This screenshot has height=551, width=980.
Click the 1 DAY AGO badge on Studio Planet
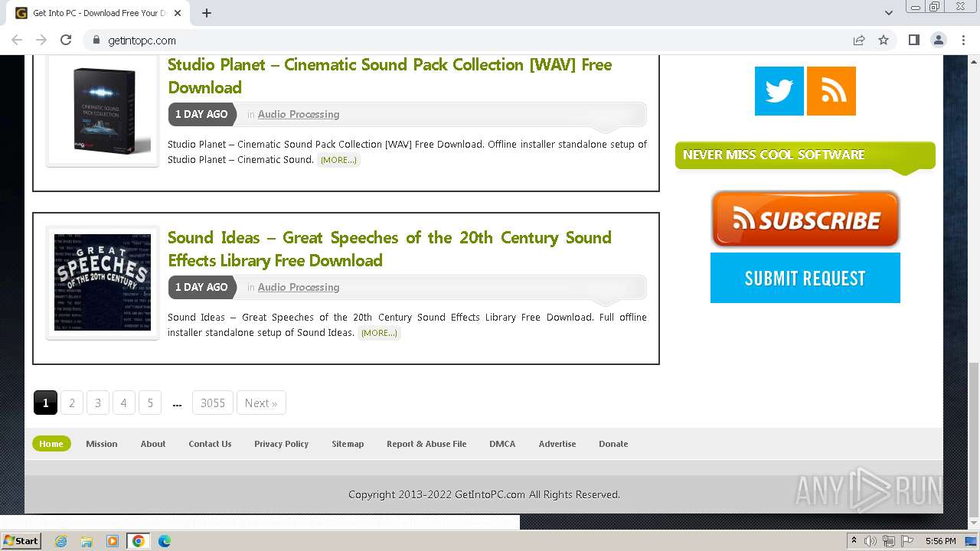pyautogui.click(x=201, y=114)
